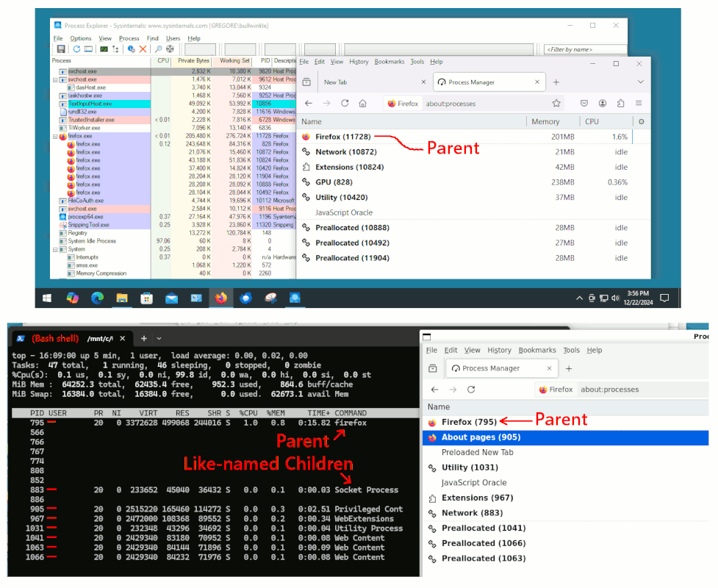Click the home icon in upper Firefox
This screenshot has width=718, height=588.
coord(362,104)
